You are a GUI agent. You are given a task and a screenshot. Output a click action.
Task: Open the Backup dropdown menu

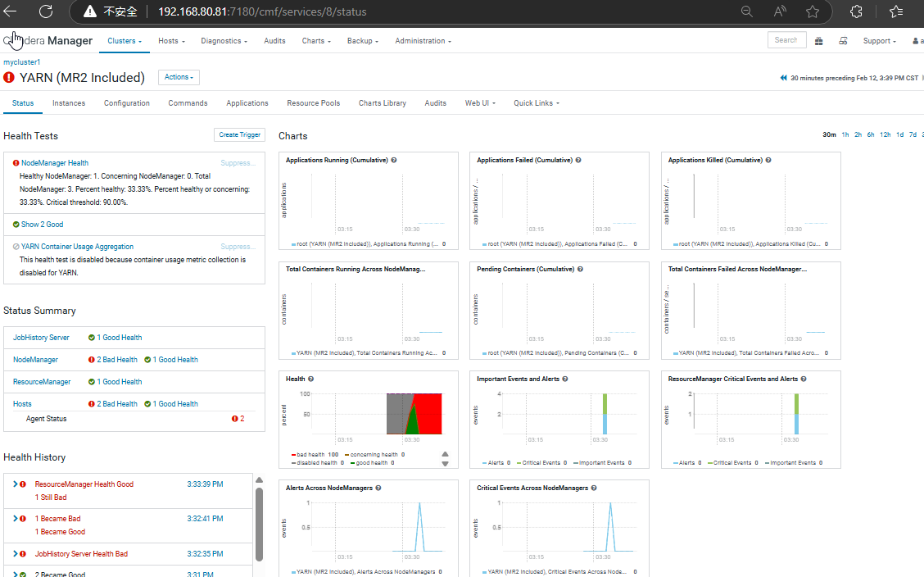(362, 41)
